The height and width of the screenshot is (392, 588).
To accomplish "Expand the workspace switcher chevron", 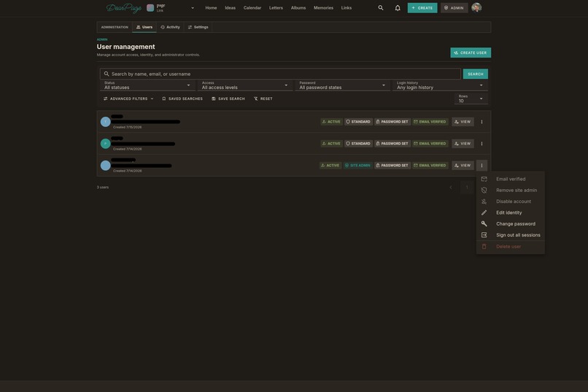I will [x=193, y=8].
